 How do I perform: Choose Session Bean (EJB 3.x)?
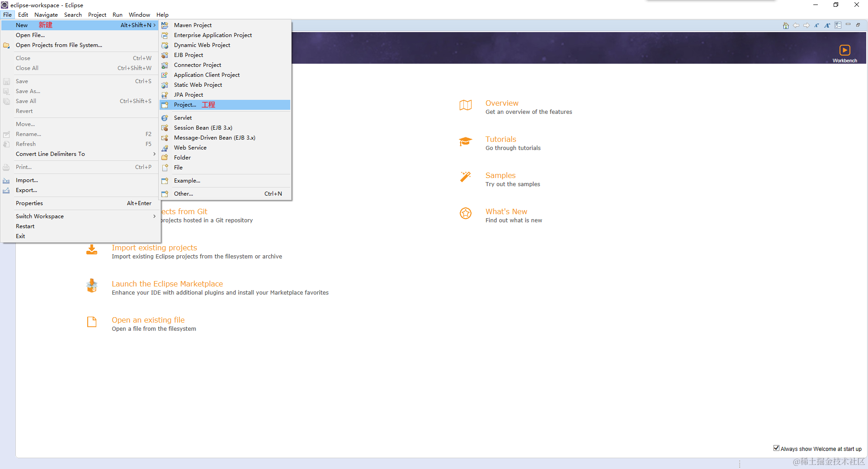click(225, 128)
